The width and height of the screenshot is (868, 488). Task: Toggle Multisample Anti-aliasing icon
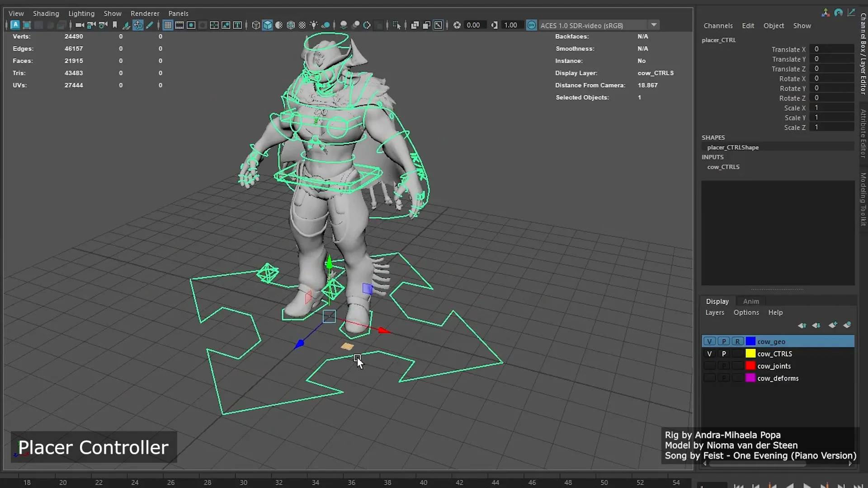coord(367,25)
